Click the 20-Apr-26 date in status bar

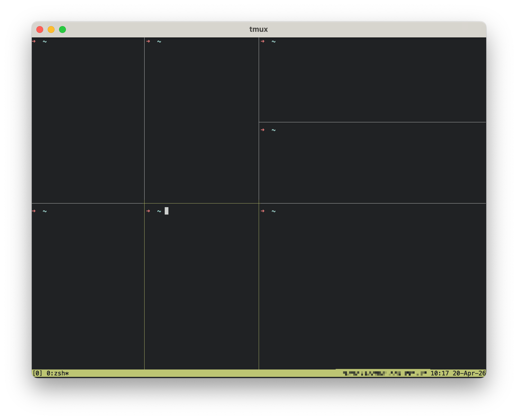pos(469,373)
